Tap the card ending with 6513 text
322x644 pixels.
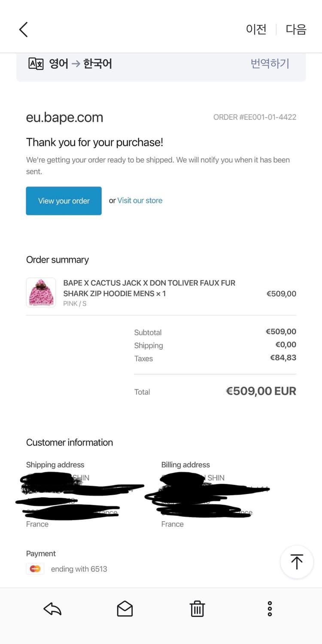point(79,569)
